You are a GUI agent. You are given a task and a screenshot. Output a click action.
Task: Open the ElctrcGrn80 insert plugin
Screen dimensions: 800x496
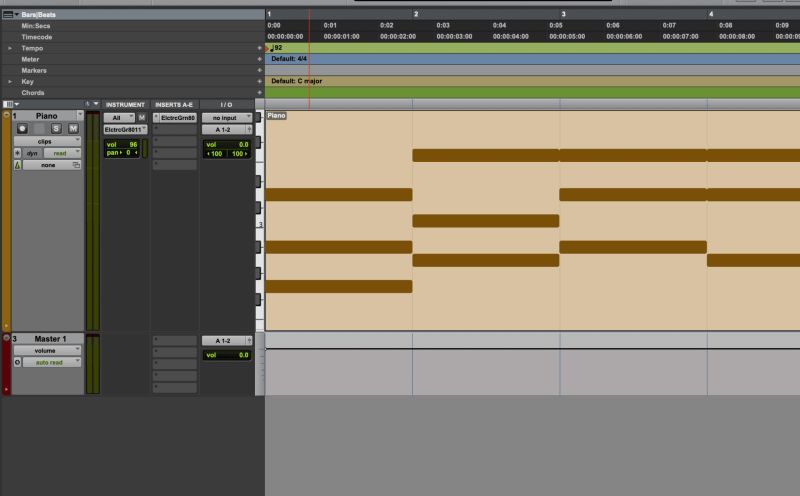178,118
